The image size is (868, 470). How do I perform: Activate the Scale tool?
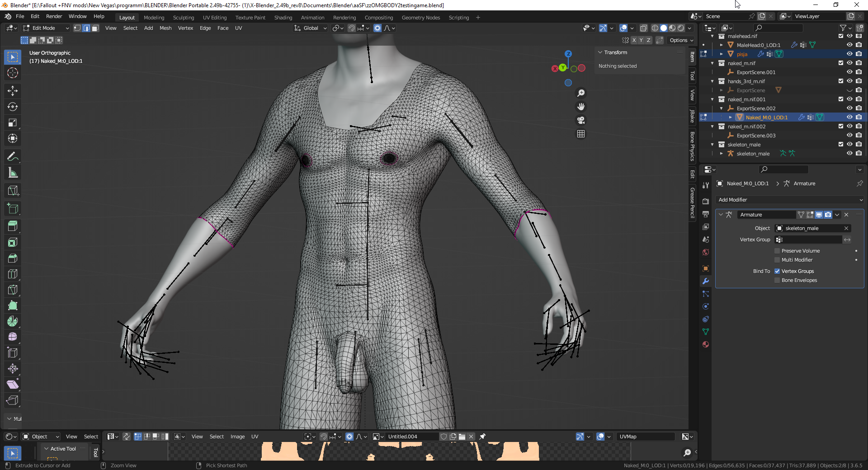click(13, 122)
